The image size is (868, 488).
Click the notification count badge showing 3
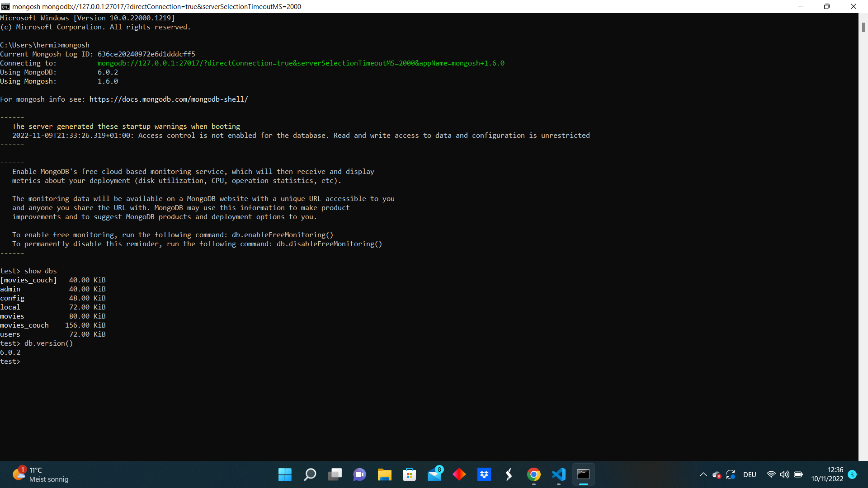pos(852,474)
